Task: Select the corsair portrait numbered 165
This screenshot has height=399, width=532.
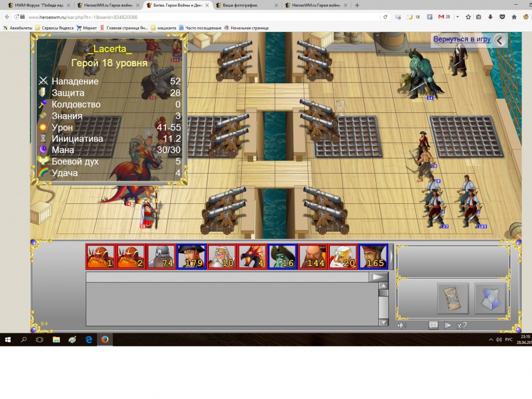Action: coord(373,257)
